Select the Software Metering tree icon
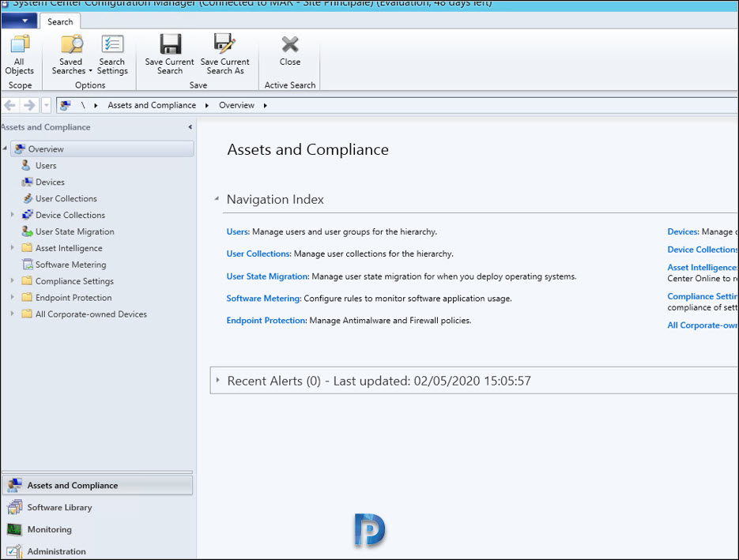The width and height of the screenshot is (739, 560). tap(28, 265)
